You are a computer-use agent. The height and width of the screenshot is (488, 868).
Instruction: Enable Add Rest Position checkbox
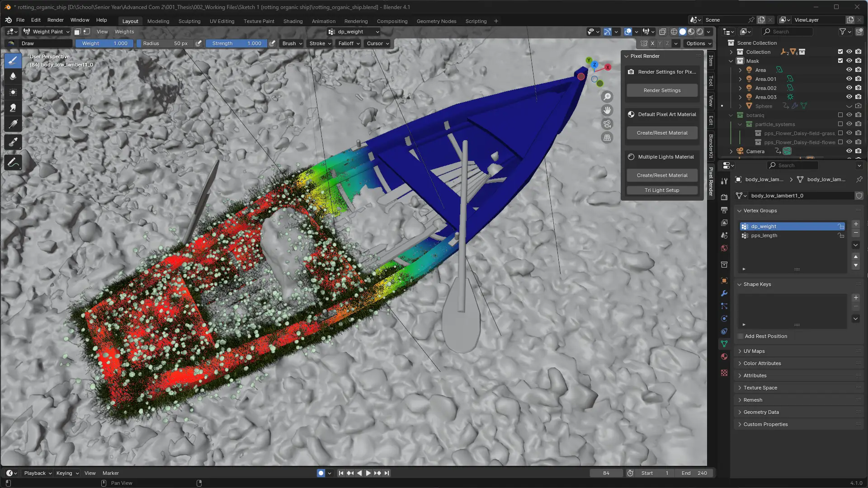coord(741,336)
